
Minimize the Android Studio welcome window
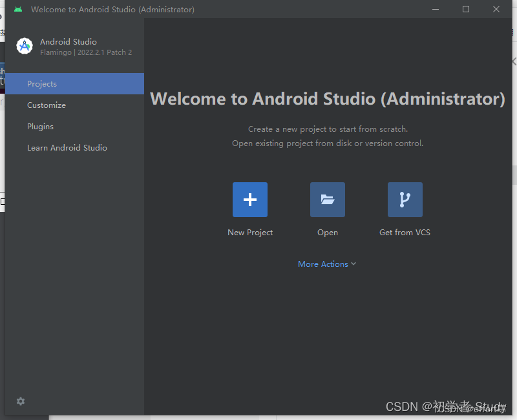(x=436, y=9)
